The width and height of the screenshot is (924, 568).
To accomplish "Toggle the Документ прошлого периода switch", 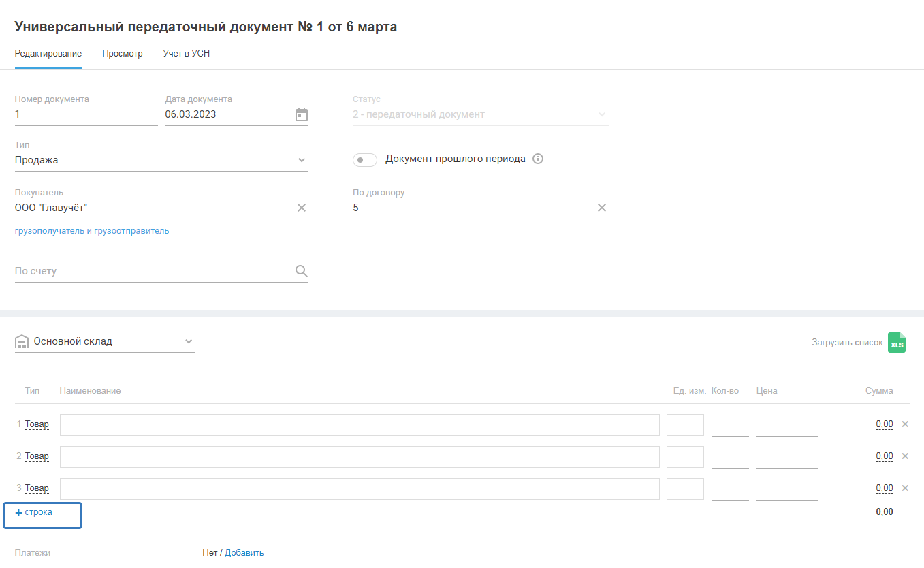I will (x=364, y=160).
